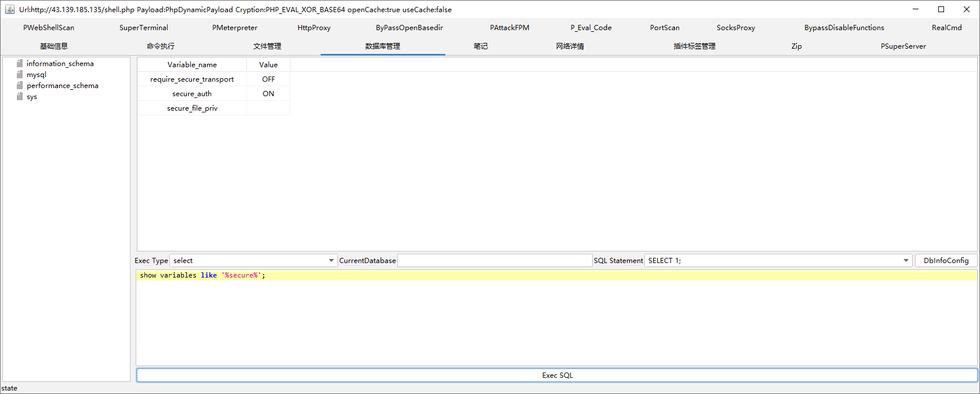Open the PortScan tab
The width and height of the screenshot is (980, 394).
point(665,28)
